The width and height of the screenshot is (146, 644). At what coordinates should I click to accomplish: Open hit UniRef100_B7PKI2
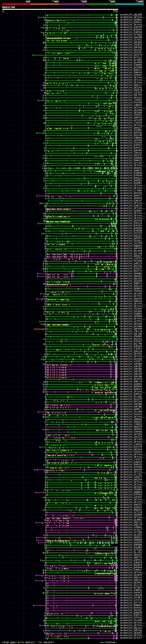tap(131, 22)
